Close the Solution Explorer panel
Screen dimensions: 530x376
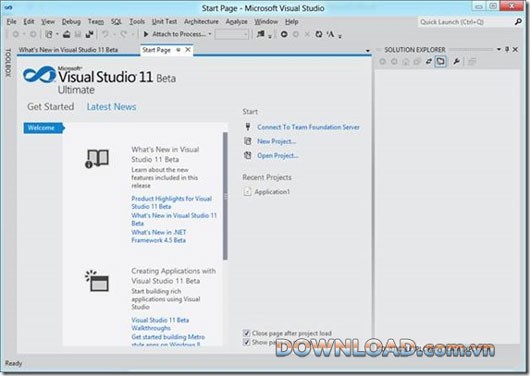coord(515,50)
